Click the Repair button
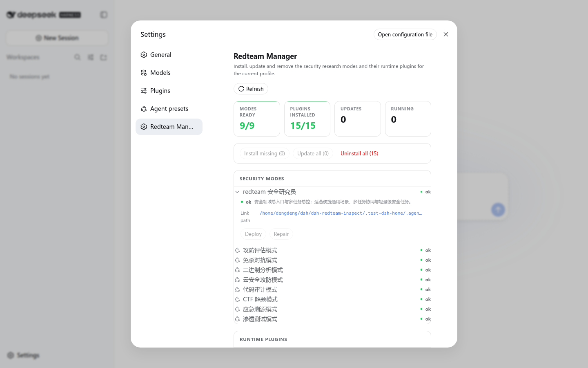 point(281,234)
